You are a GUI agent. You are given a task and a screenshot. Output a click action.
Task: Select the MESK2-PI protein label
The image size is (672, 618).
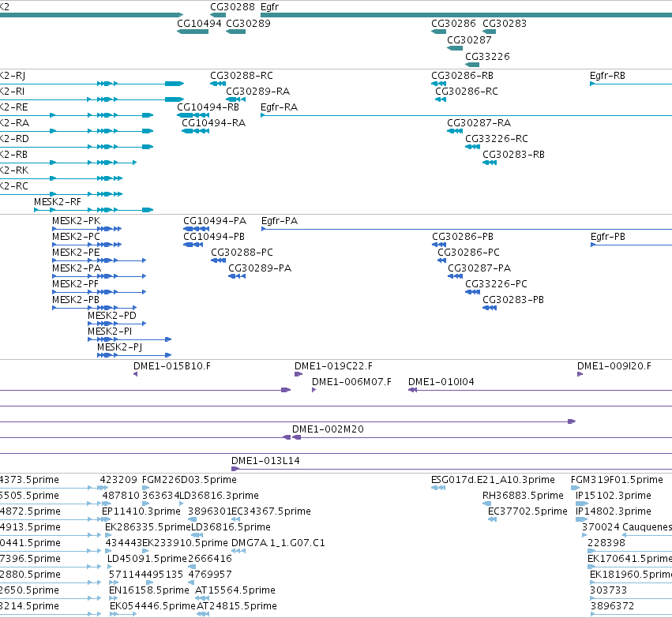[x=110, y=331]
